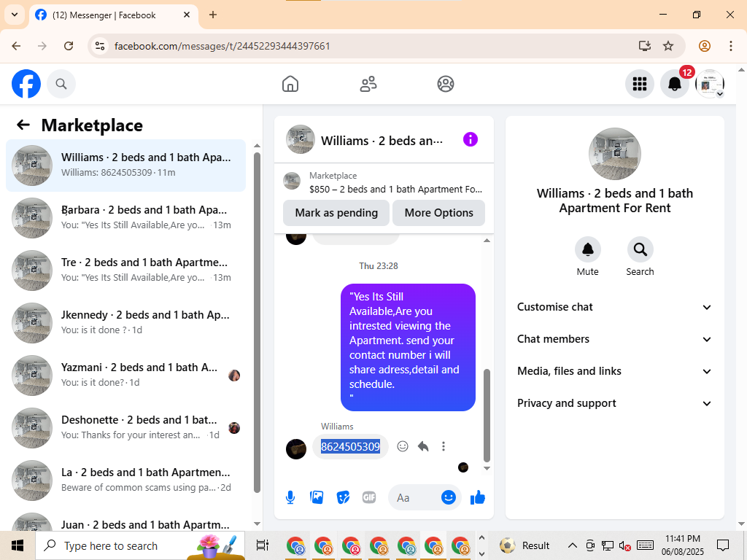Open the $850 Marketplace listing link

(x=384, y=182)
